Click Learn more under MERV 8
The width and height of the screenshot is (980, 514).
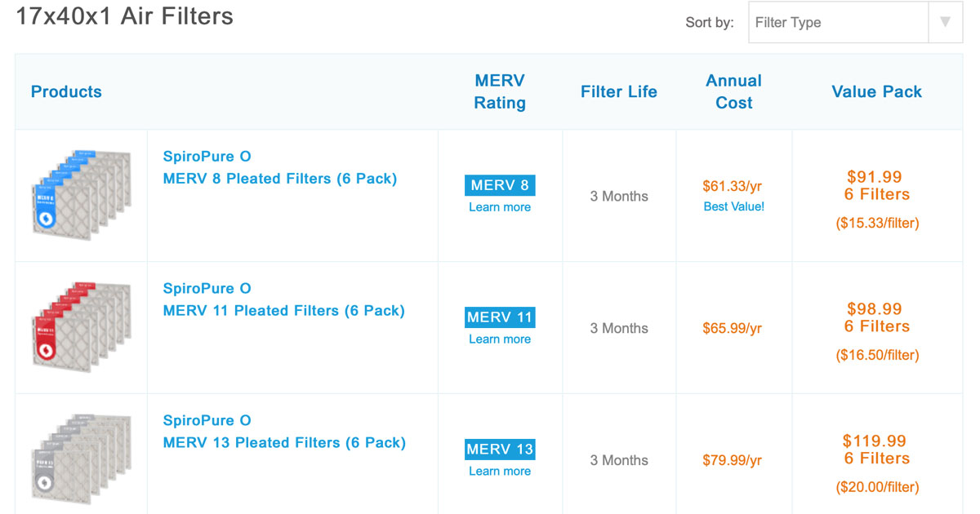coord(500,207)
